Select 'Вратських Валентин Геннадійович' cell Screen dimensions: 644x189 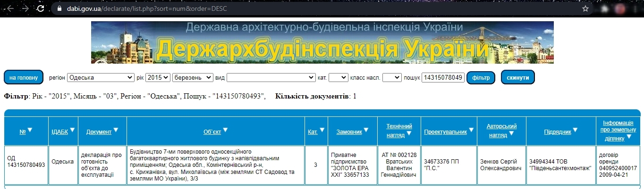click(x=399, y=165)
